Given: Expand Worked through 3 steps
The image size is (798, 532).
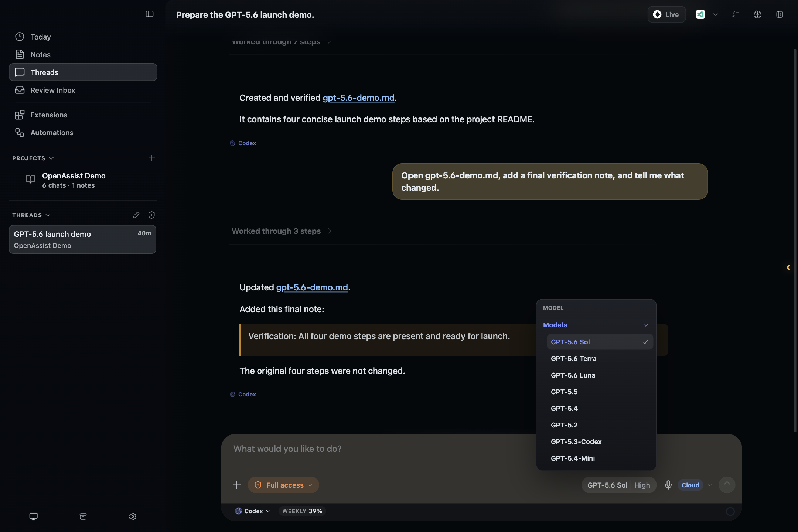Looking at the screenshot, I should 282,231.
